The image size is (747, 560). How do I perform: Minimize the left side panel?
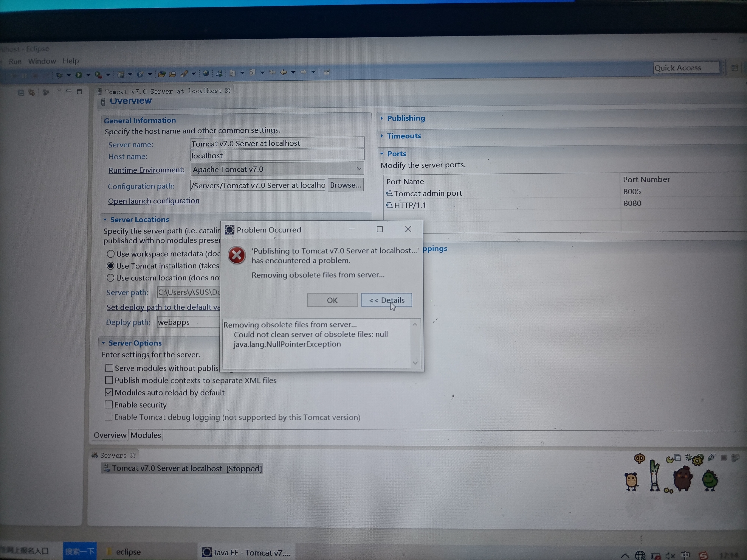[69, 91]
